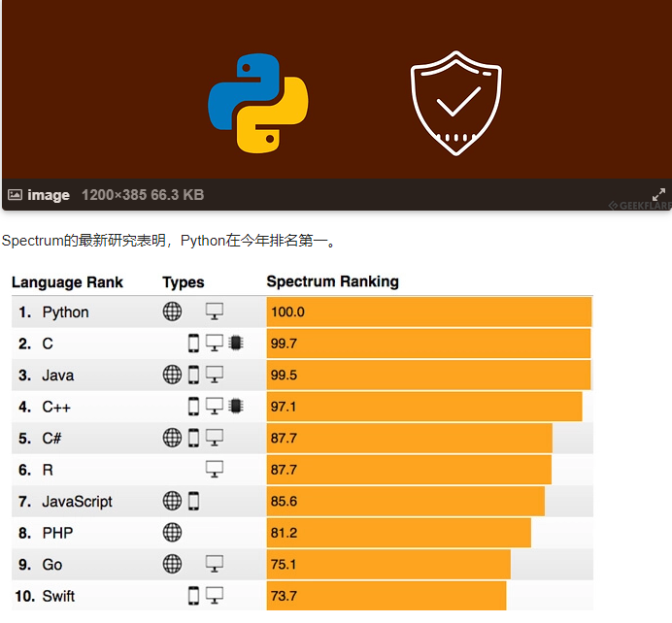Click the 'Swift' language name in row 10
The image size is (672, 623).
pos(58,596)
